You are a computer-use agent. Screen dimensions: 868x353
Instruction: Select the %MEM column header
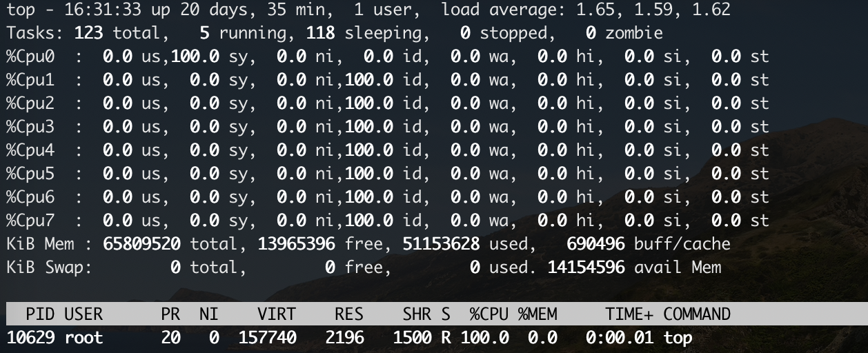point(537,314)
